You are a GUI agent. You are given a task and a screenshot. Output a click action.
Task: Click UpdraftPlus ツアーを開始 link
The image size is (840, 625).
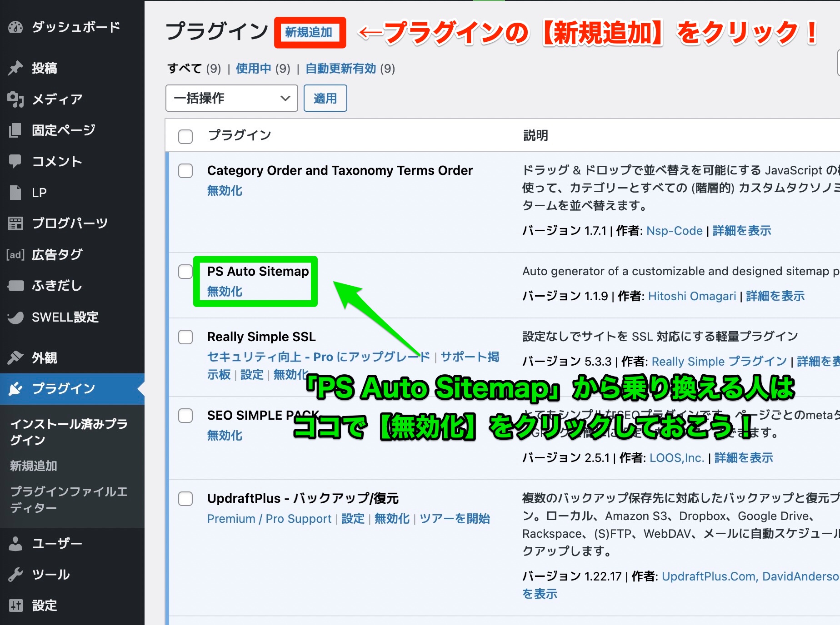(x=455, y=519)
